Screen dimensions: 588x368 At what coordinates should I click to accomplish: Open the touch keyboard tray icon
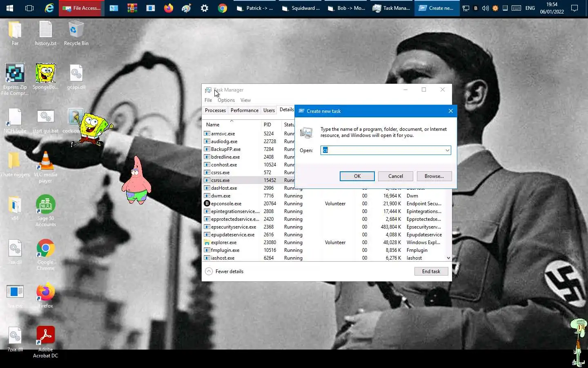point(516,8)
